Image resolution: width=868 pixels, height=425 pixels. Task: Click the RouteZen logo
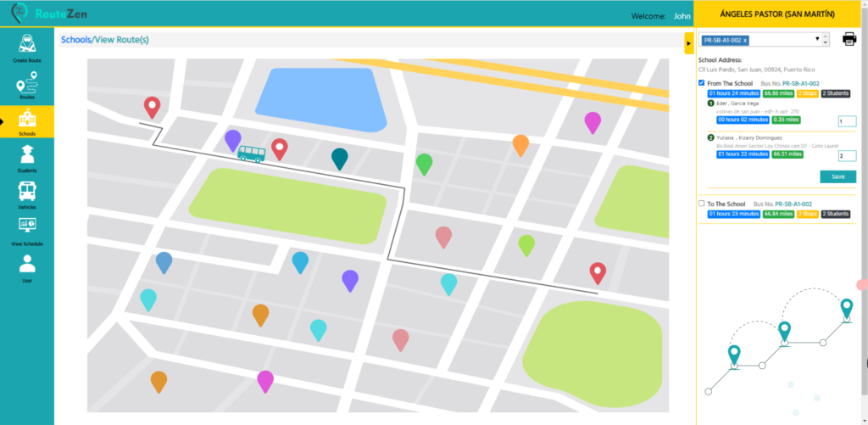tap(49, 14)
